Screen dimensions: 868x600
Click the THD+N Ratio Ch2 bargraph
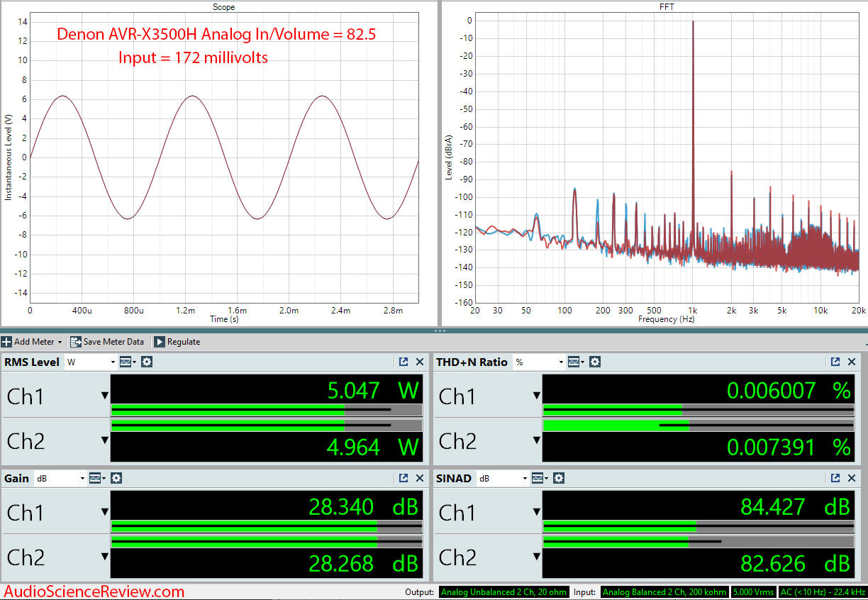[x=699, y=426]
